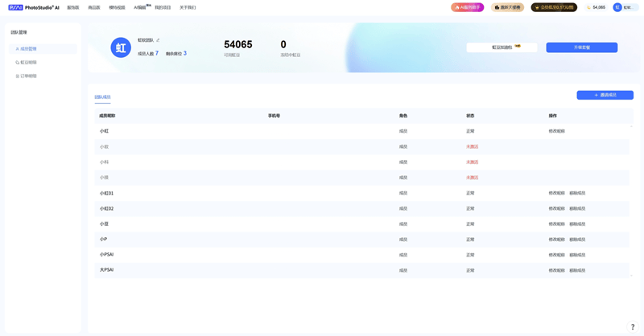Click 修改昵称 for member 小虹

pyautogui.click(x=556, y=131)
